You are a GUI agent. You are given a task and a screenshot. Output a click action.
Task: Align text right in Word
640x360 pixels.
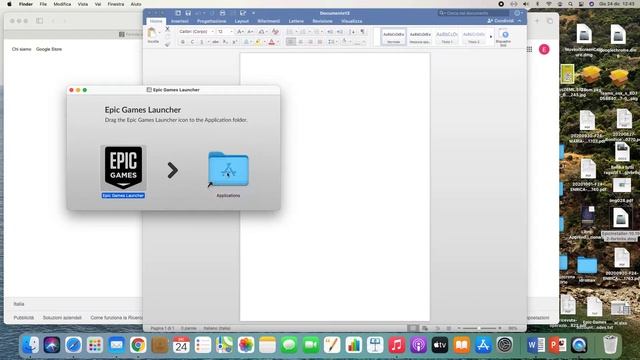point(310,42)
